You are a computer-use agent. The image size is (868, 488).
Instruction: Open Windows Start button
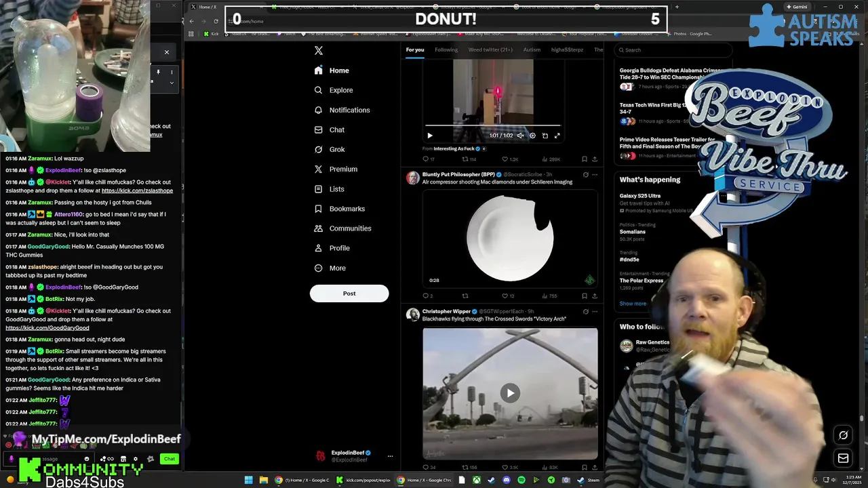pyautogui.click(x=248, y=480)
